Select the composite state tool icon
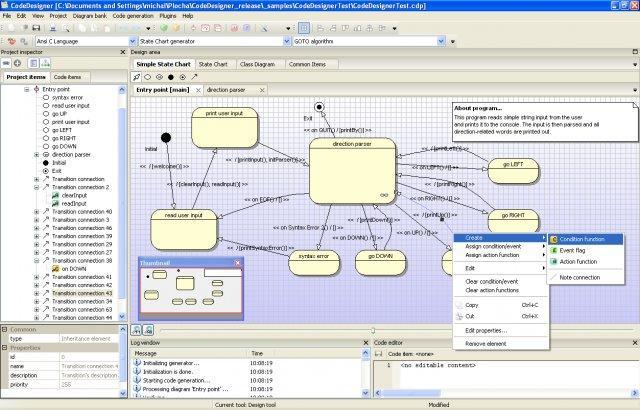 159,77
